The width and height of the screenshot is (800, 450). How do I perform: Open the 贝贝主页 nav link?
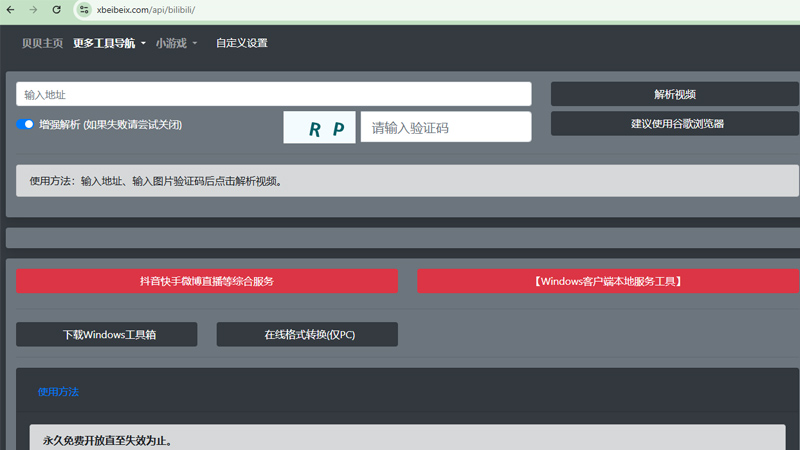[x=42, y=43]
